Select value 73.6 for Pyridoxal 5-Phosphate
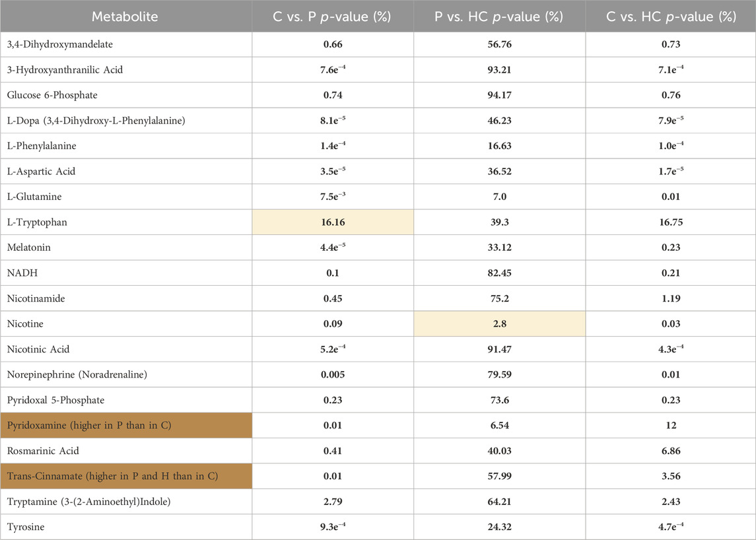This screenshot has height=540, width=756. click(500, 400)
